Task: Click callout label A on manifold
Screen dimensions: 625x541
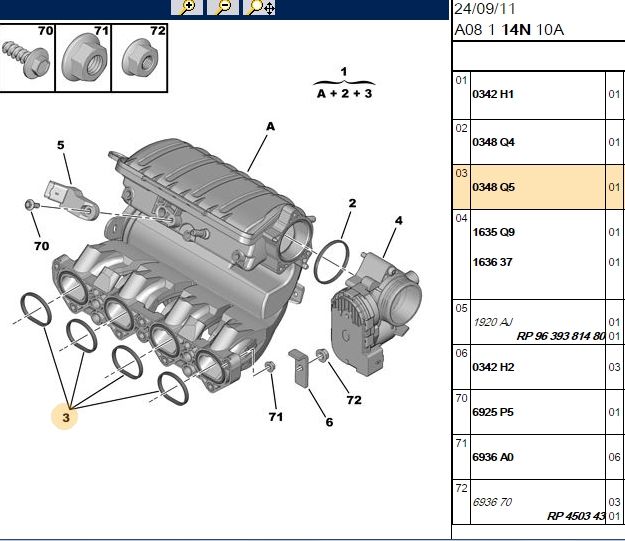Action: pyautogui.click(x=271, y=126)
